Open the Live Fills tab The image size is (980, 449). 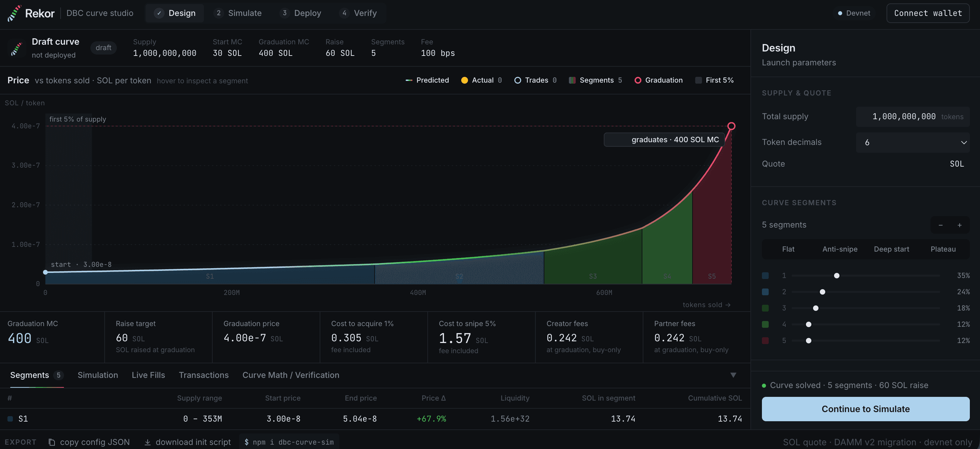(148, 375)
